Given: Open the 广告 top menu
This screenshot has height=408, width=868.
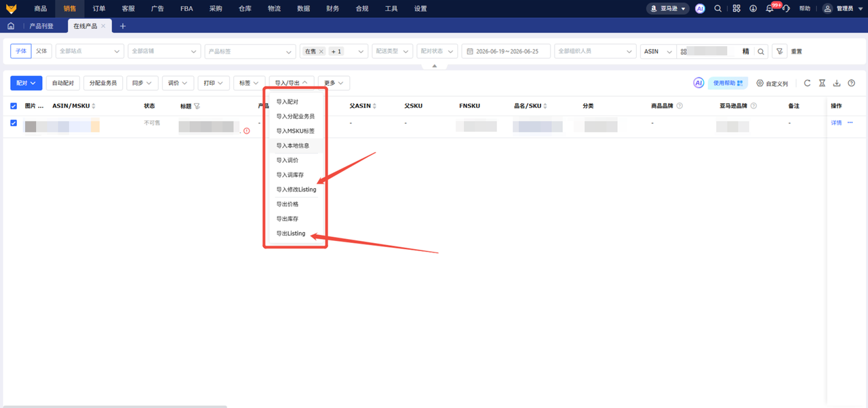Looking at the screenshot, I should point(157,9).
